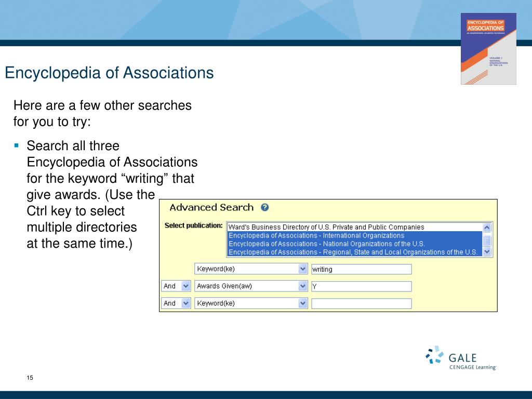
Task: Open the first Keyword(ke) field dropdown
Action: 251,269
